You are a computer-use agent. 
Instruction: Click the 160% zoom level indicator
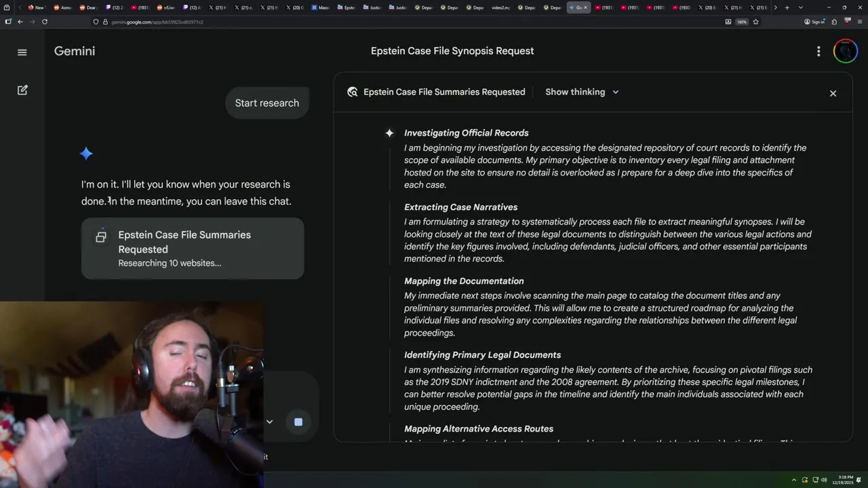pos(742,22)
